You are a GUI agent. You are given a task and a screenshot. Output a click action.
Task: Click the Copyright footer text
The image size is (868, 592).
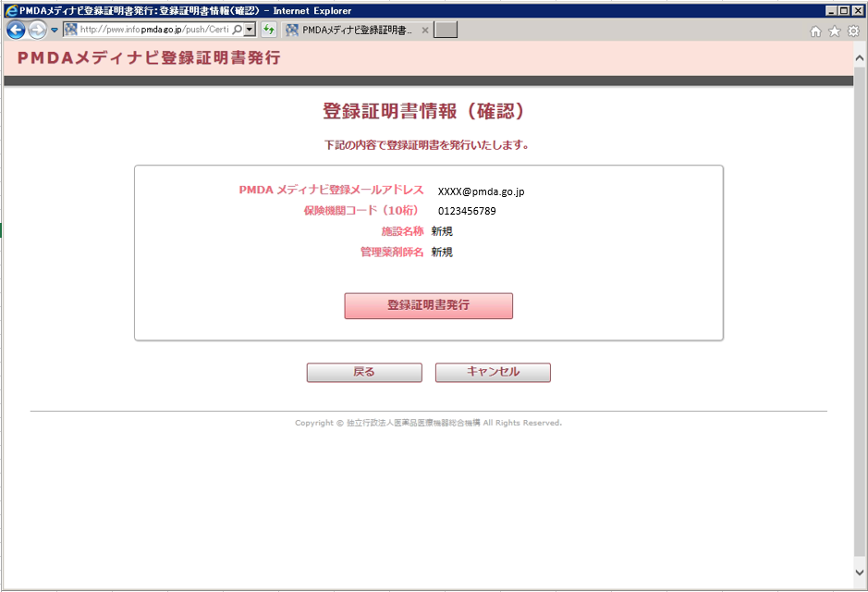point(429,423)
